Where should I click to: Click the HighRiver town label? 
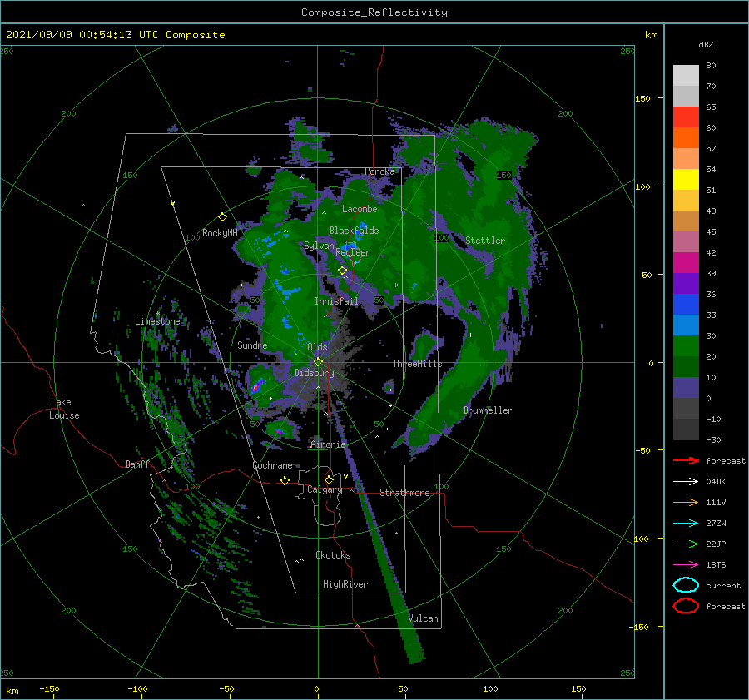[345, 584]
